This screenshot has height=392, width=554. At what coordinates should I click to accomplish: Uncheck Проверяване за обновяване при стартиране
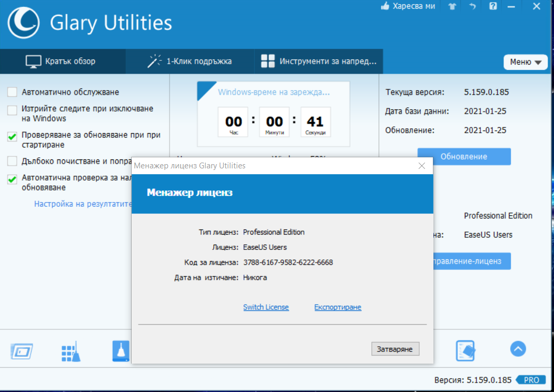12,136
